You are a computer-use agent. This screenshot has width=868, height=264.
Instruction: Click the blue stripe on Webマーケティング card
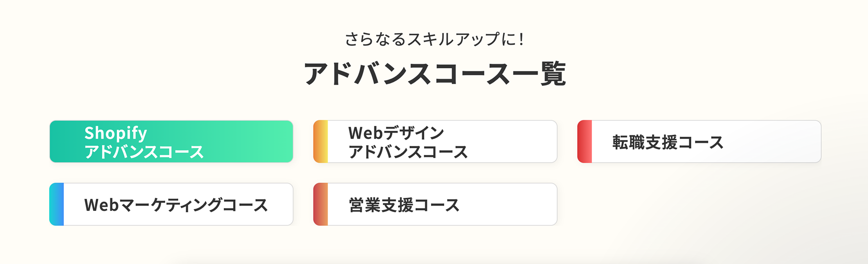(57, 204)
